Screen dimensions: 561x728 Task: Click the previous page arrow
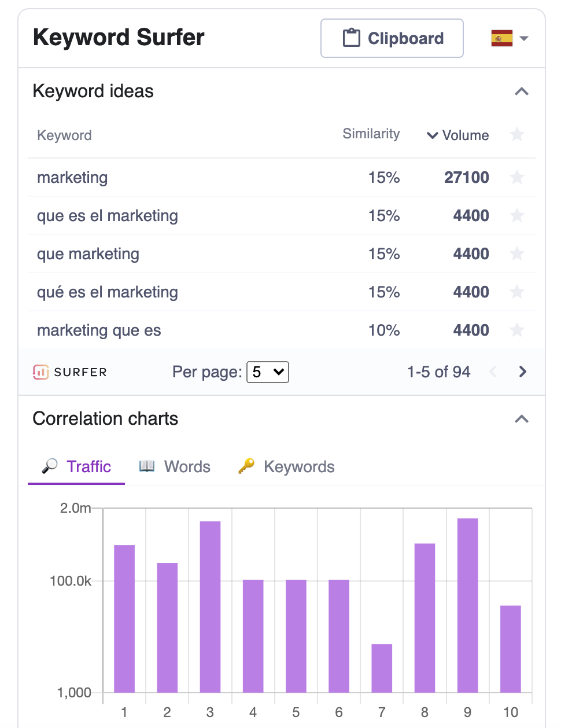(493, 372)
